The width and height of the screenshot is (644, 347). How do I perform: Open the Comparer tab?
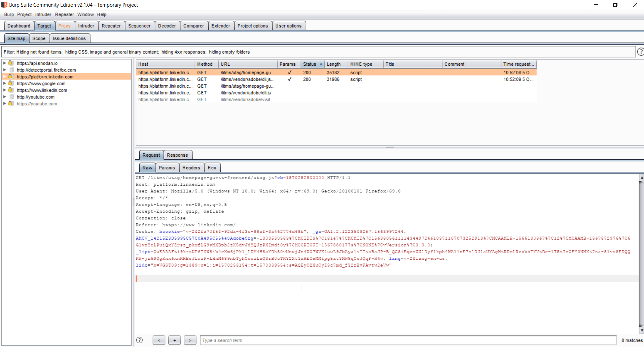(x=193, y=26)
